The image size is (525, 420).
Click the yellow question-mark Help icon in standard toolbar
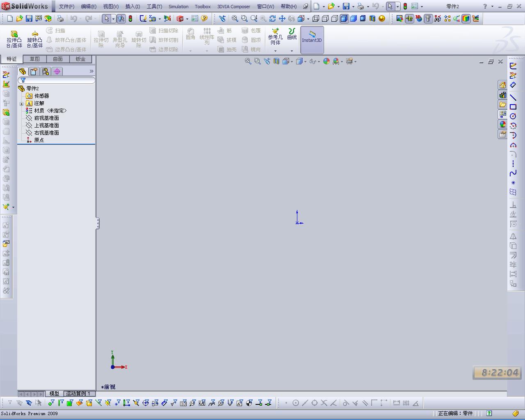pos(204,18)
